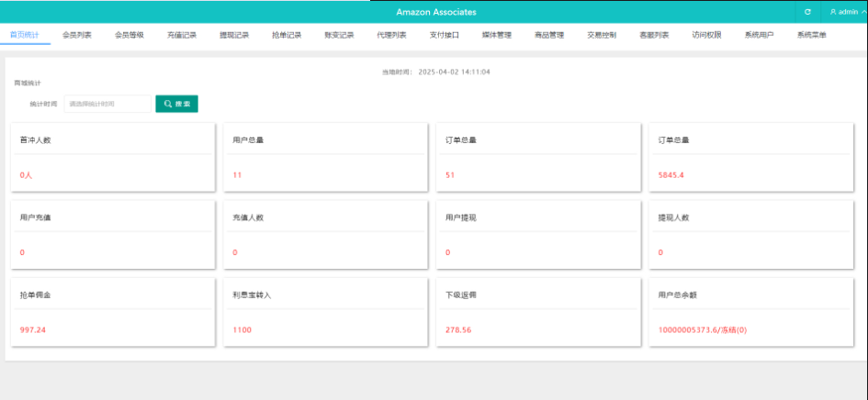The height and width of the screenshot is (400, 868).
Task: Select the 抢单记录 tab
Action: click(x=287, y=35)
